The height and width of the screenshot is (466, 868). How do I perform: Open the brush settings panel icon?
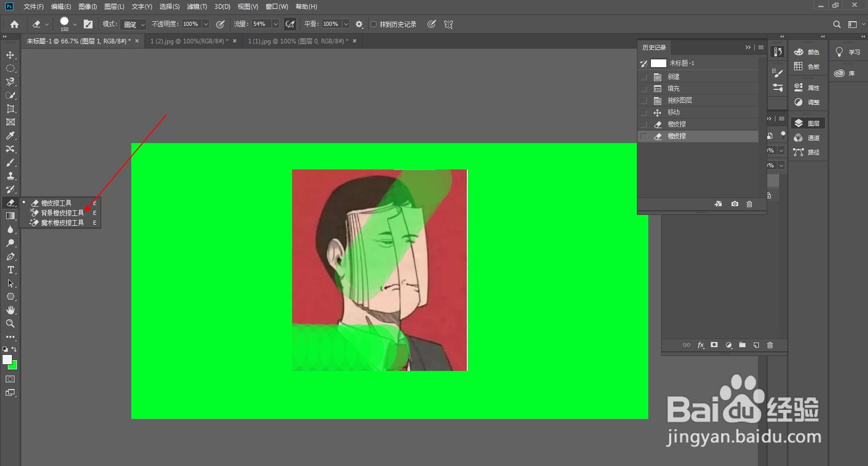88,24
